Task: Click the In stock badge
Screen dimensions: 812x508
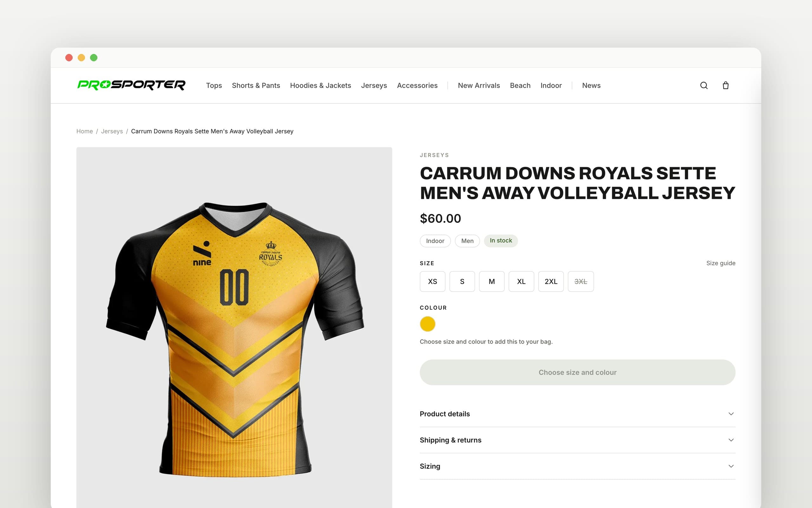Action: (501, 241)
